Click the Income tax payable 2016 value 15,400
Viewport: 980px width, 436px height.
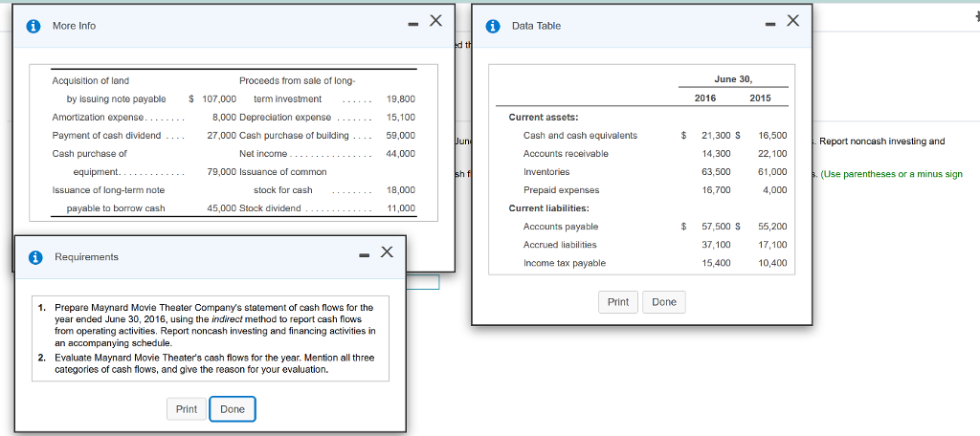[x=716, y=263]
